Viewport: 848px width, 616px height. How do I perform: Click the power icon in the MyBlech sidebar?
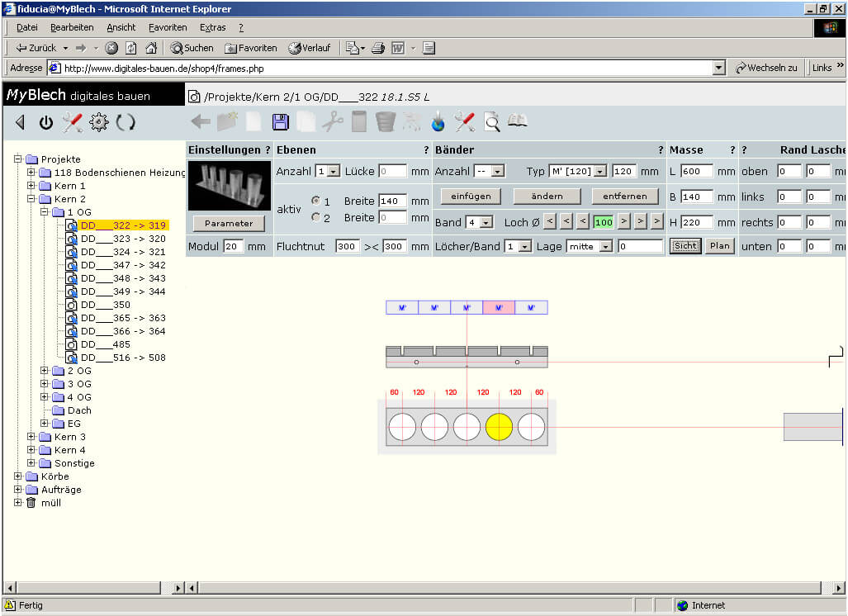coord(46,123)
